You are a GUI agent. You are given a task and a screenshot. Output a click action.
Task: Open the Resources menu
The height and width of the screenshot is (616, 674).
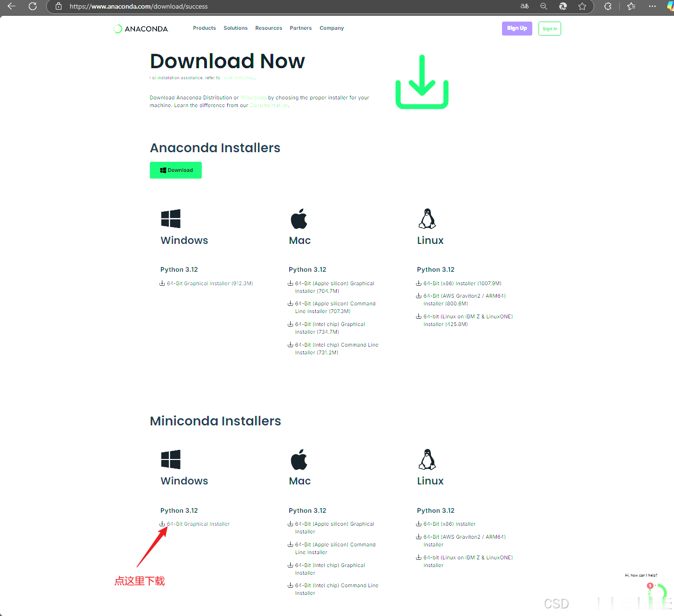[x=269, y=28]
